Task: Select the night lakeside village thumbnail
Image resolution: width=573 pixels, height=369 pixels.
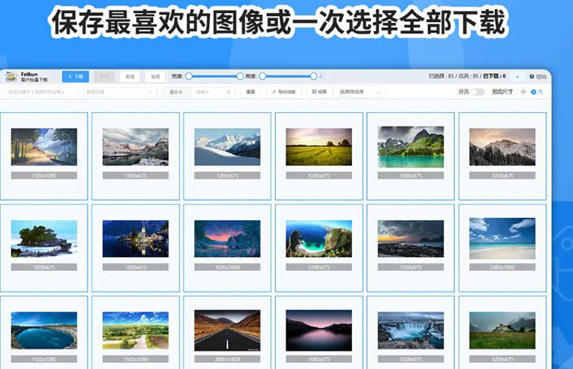Action: pyautogui.click(x=136, y=239)
